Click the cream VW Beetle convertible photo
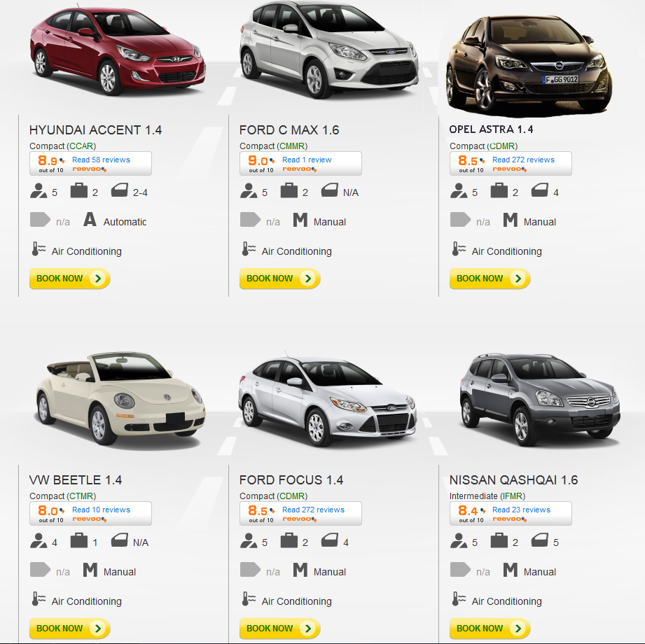This screenshot has width=645, height=644. [x=120, y=398]
